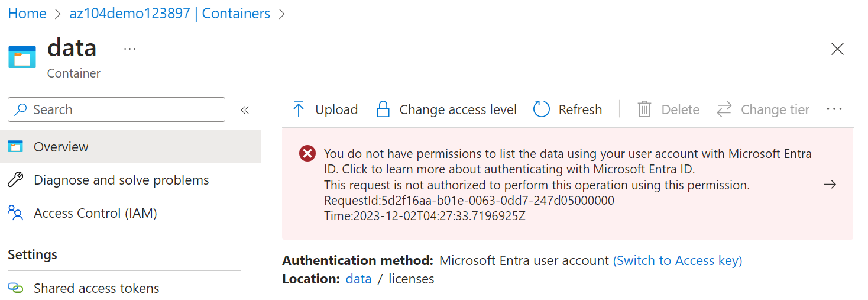Go to Home breadcrumb link
The image size is (868, 300).
coord(27,14)
